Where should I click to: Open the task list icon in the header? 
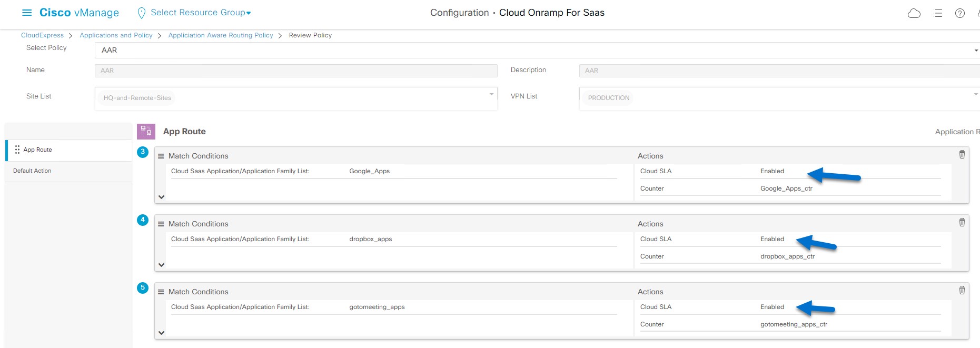(x=938, y=13)
